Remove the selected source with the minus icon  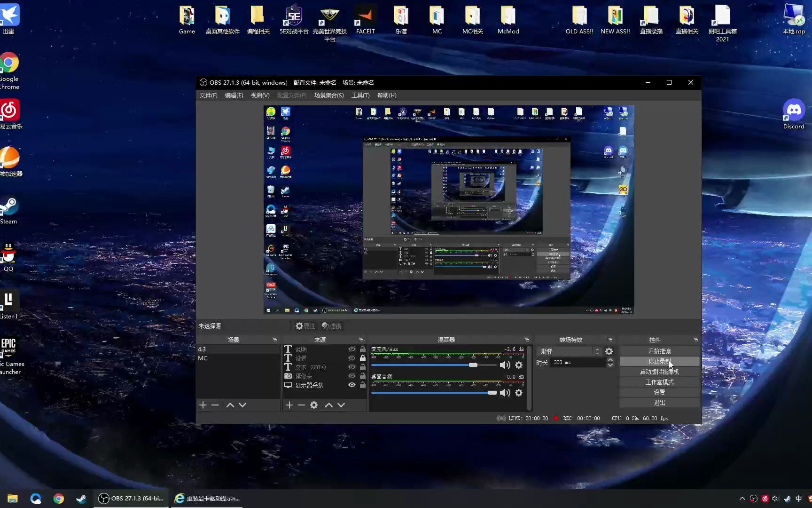coord(302,405)
